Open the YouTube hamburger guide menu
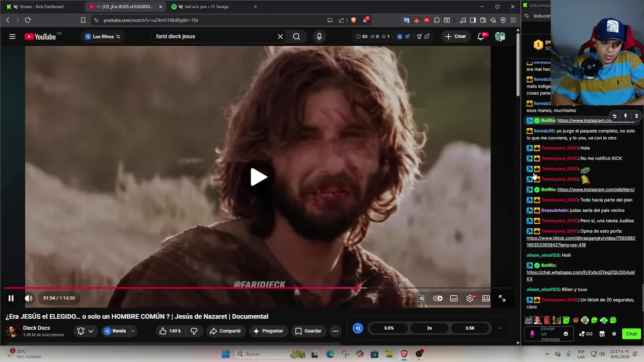644x362 pixels. (12, 36)
